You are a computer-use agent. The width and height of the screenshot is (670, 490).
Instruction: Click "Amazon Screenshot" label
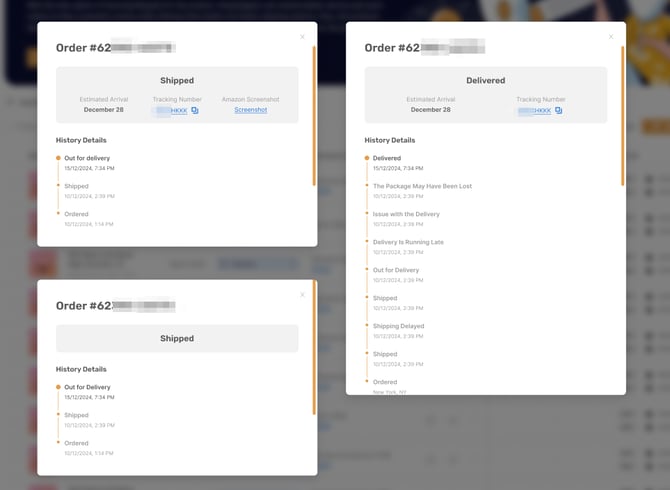250,99
